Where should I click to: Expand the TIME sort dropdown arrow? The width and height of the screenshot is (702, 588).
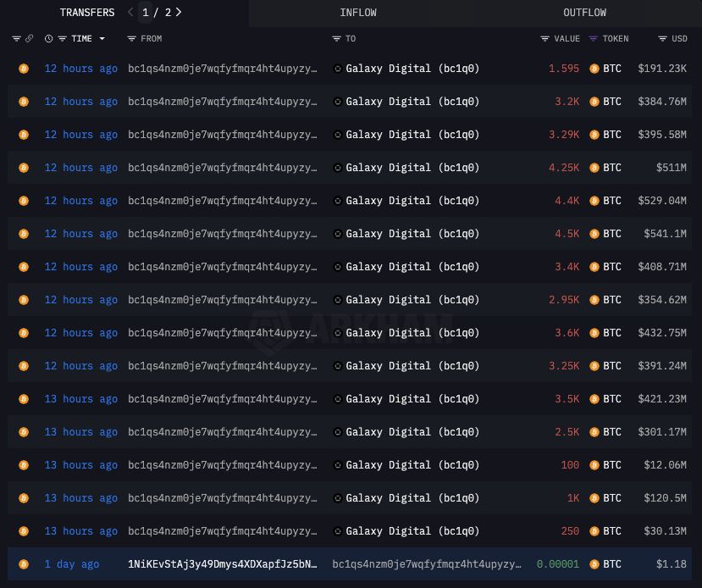click(x=102, y=38)
